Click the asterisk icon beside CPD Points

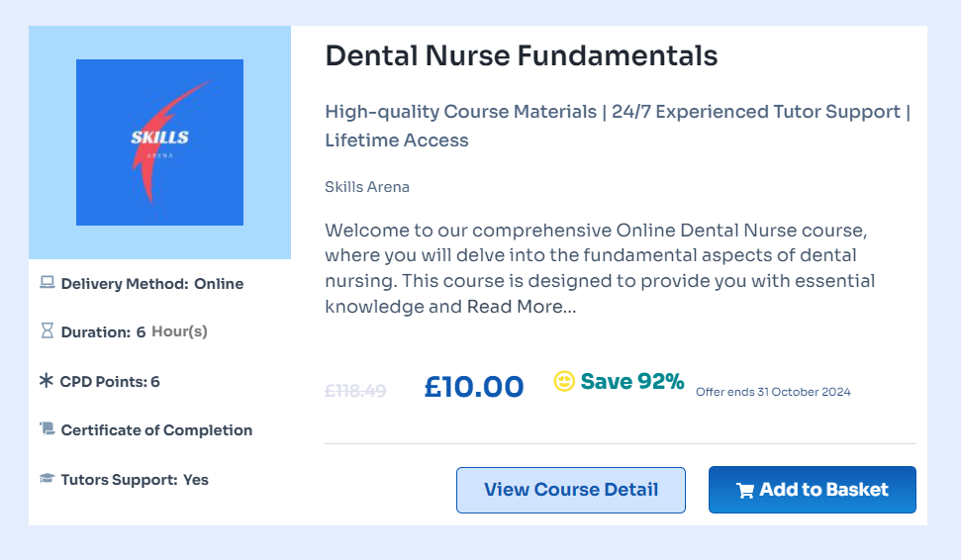(x=47, y=381)
